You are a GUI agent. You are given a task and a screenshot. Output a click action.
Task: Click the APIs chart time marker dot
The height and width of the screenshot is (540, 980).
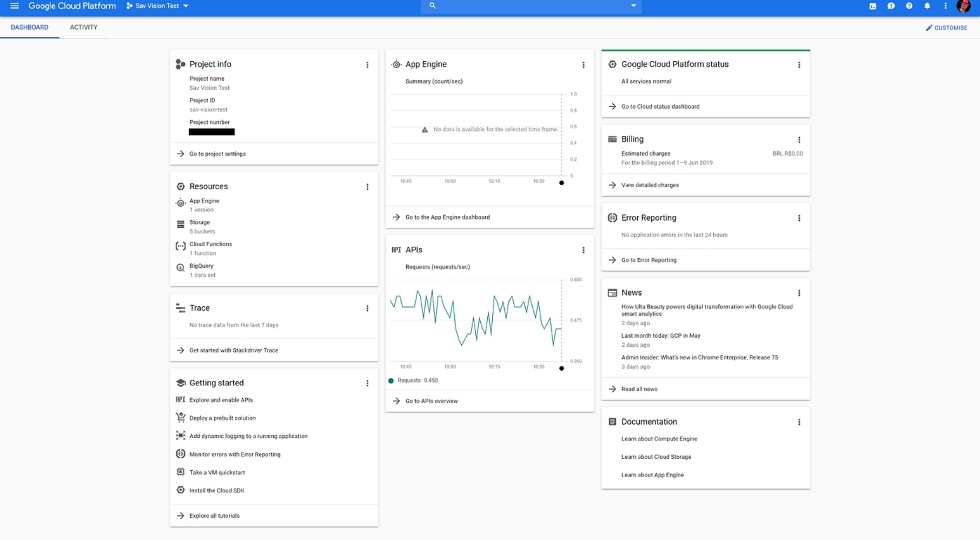(561, 368)
